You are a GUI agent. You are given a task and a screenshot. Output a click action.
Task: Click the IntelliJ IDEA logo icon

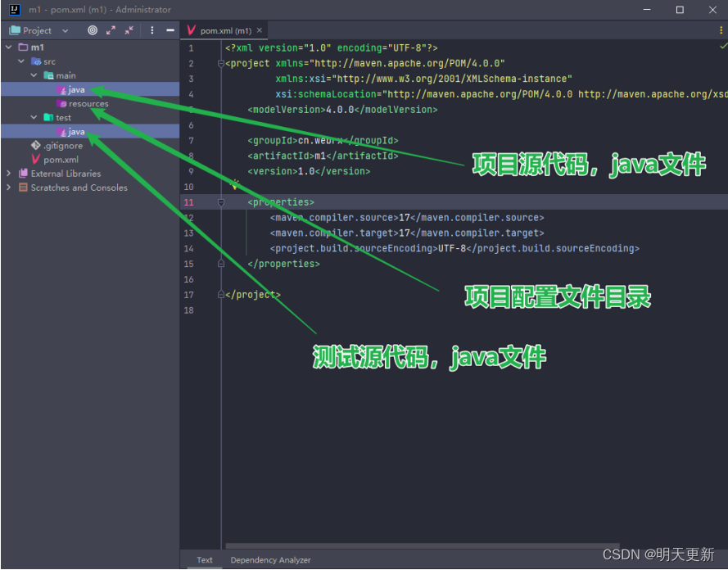click(x=15, y=10)
